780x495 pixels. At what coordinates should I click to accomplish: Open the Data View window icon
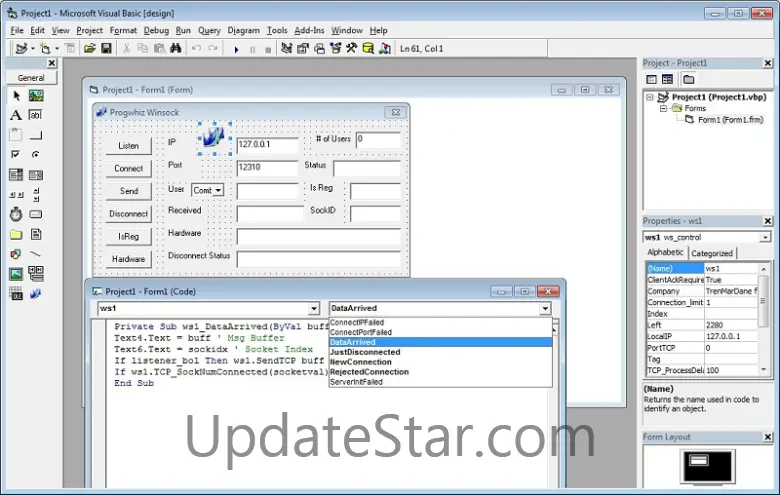click(x=368, y=48)
